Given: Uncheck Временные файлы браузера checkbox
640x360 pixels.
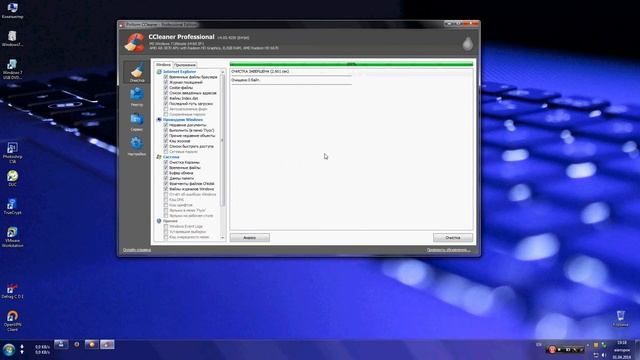Looking at the screenshot, I should [166, 77].
